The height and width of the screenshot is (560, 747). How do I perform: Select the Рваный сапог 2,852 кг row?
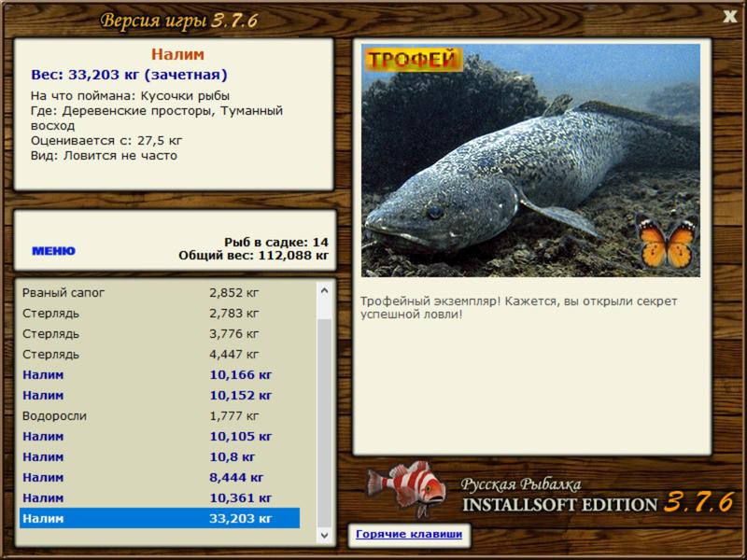click(160, 293)
